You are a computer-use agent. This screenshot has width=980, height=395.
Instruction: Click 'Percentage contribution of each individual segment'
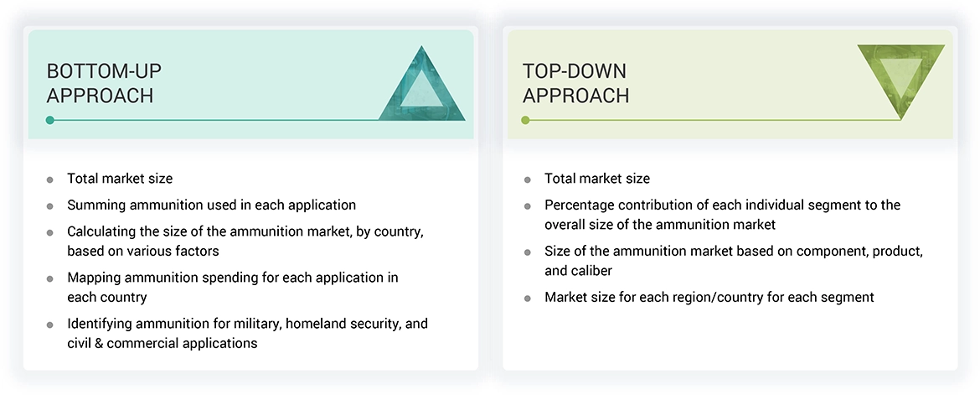point(722,205)
